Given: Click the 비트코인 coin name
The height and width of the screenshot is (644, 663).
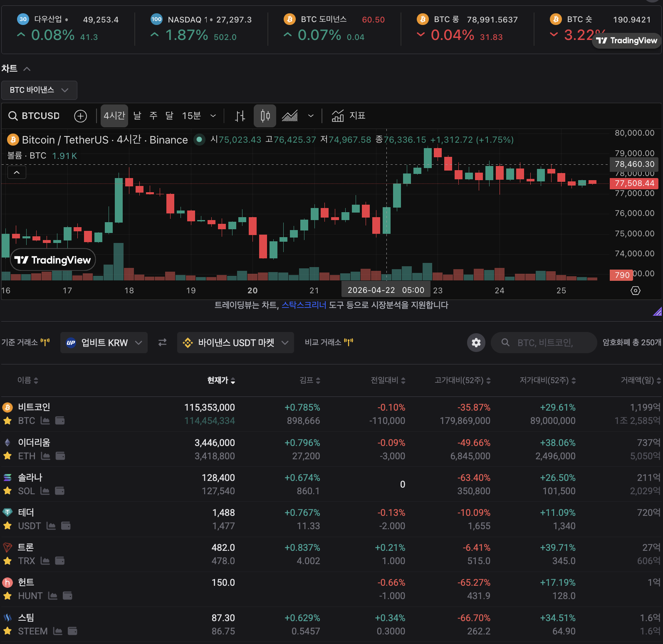Looking at the screenshot, I should pos(34,407).
